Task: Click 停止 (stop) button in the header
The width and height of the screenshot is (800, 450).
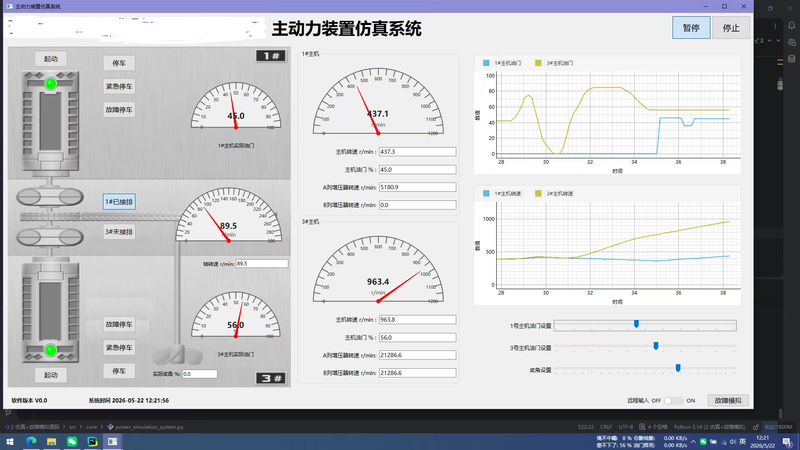Action: tap(731, 28)
